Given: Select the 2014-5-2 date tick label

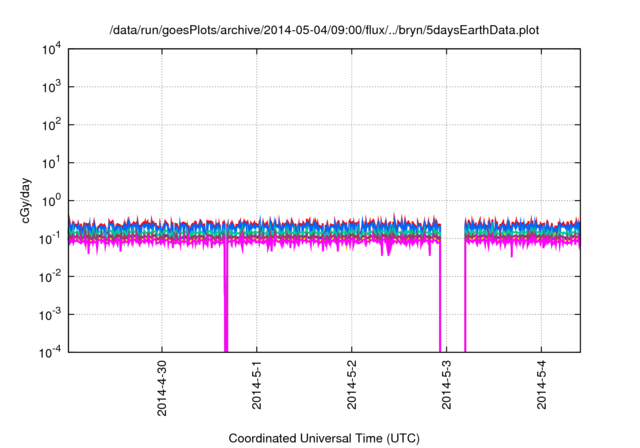Looking at the screenshot, I should click(351, 384).
